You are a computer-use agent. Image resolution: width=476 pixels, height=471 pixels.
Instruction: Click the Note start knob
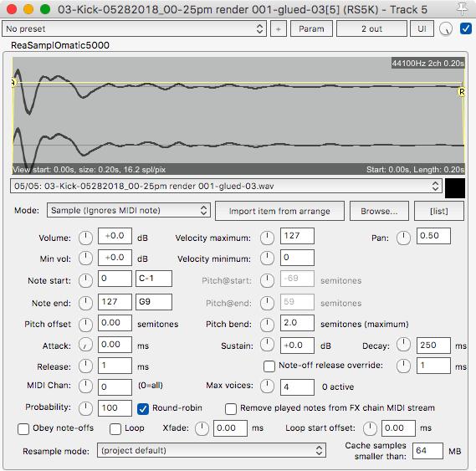click(x=85, y=280)
